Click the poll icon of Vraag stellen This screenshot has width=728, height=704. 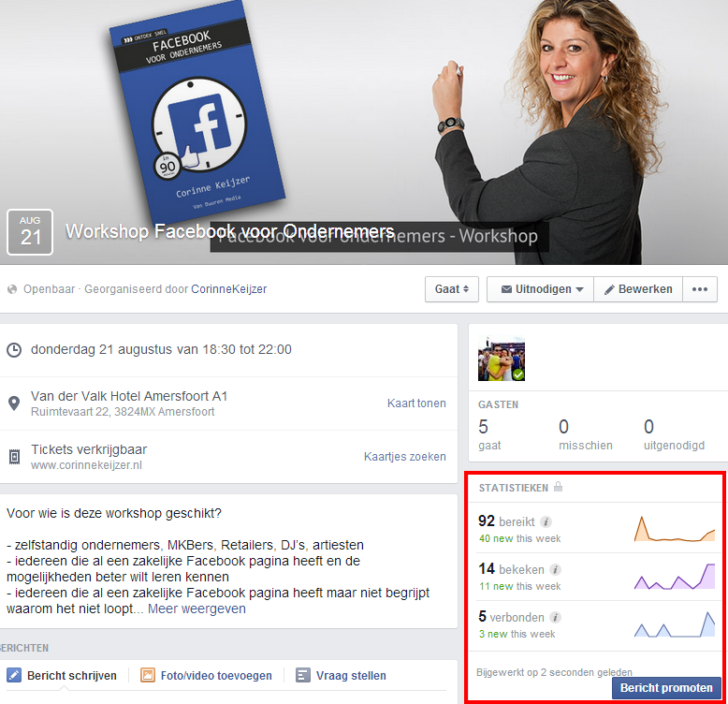pyautogui.click(x=303, y=675)
